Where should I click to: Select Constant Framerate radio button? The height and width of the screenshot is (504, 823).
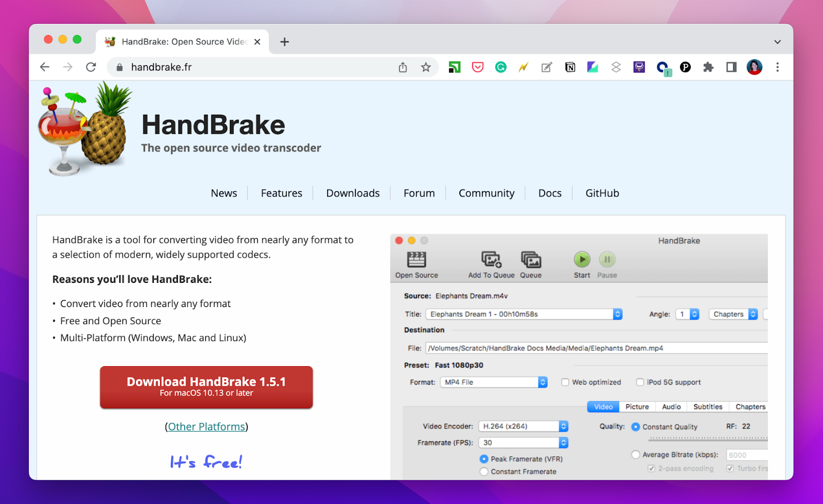tap(484, 472)
